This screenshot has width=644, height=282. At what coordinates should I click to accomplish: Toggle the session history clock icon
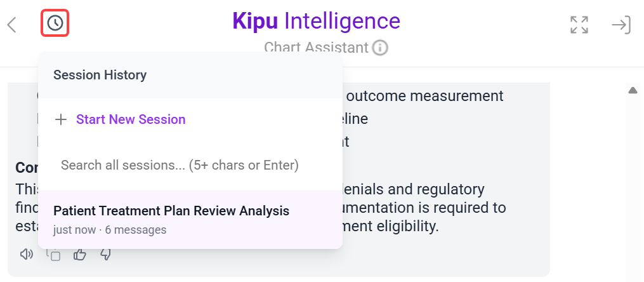(x=55, y=24)
